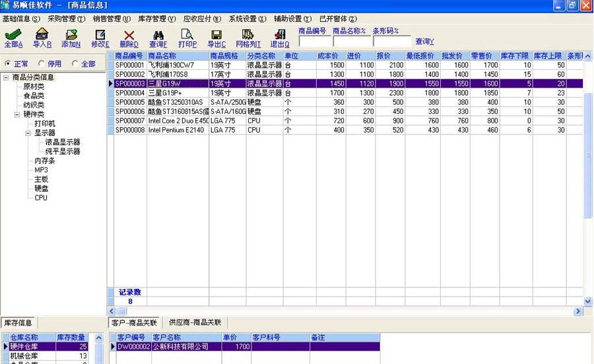Click the 修改E edit icon
Viewport: 594px width, 364px height.
pyautogui.click(x=100, y=34)
